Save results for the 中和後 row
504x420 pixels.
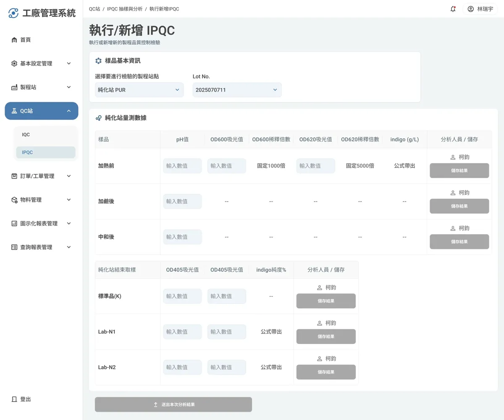pos(459,242)
